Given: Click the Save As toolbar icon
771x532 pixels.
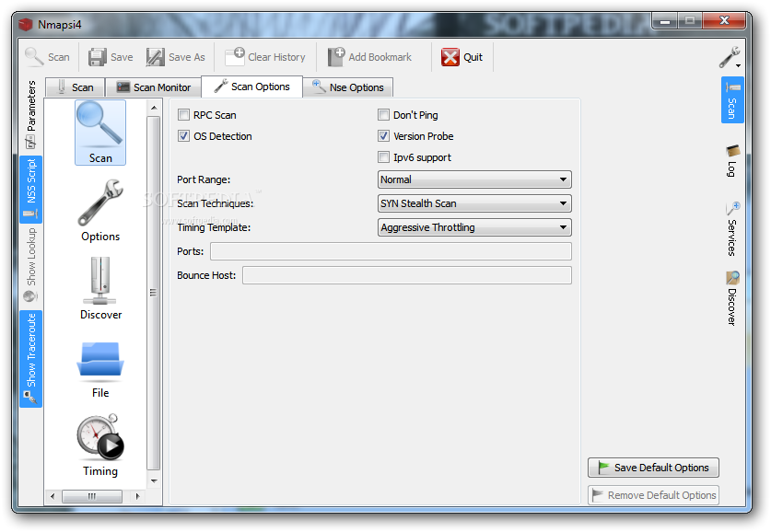Looking at the screenshot, I should pos(156,57).
